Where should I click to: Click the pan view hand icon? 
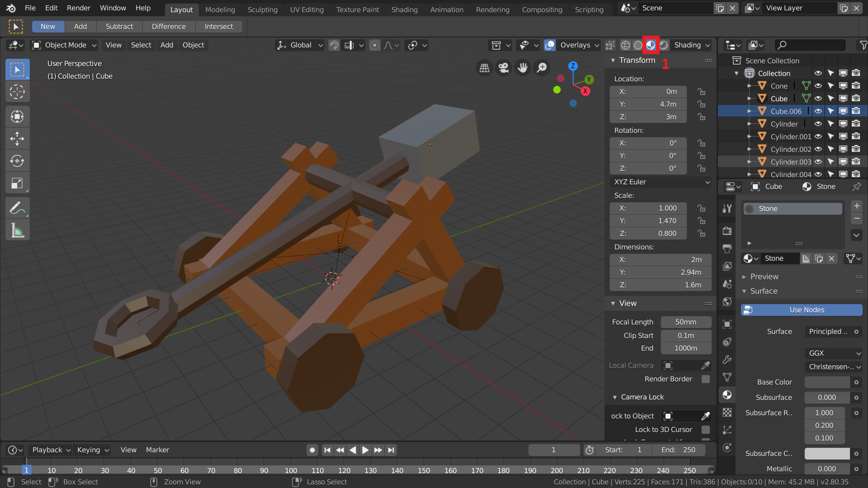pos(523,68)
